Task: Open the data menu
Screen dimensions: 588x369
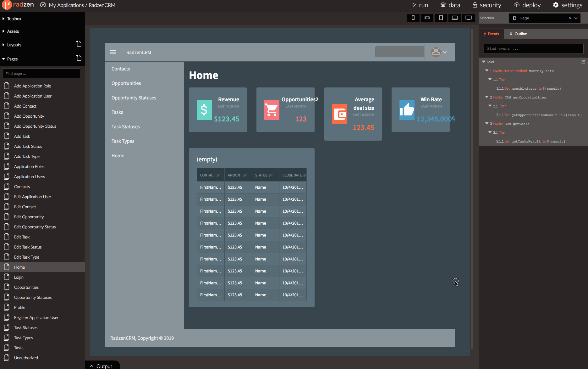Action: click(450, 5)
